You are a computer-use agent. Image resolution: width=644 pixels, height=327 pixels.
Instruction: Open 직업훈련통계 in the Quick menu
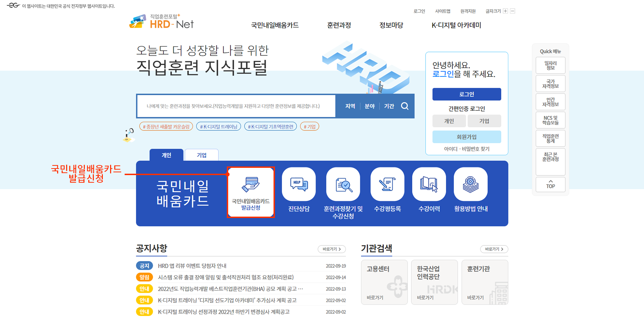pos(550,138)
